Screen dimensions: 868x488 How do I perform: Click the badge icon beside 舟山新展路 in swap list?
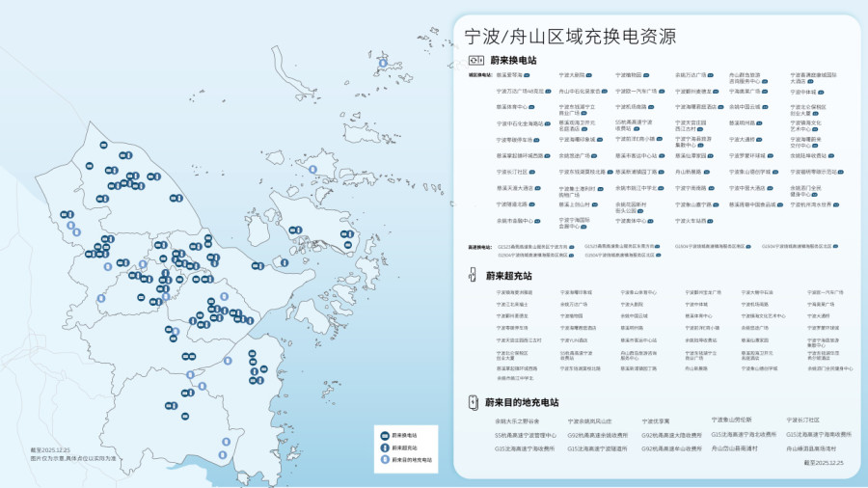[706, 172]
